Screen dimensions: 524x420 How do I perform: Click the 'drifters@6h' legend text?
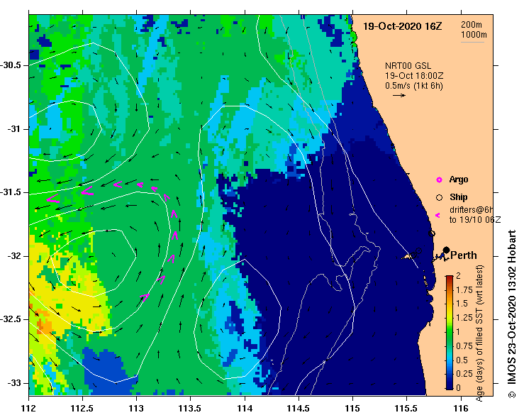(x=471, y=210)
